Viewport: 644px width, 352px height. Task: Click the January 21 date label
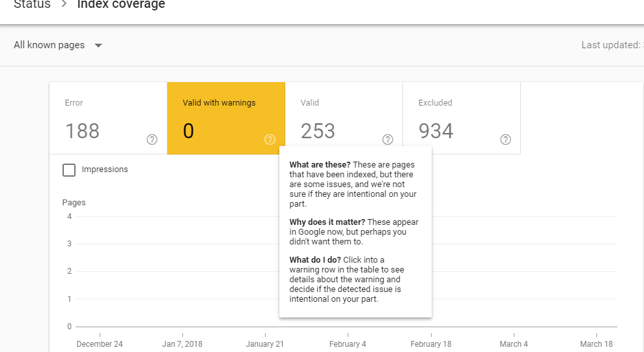tap(265, 344)
